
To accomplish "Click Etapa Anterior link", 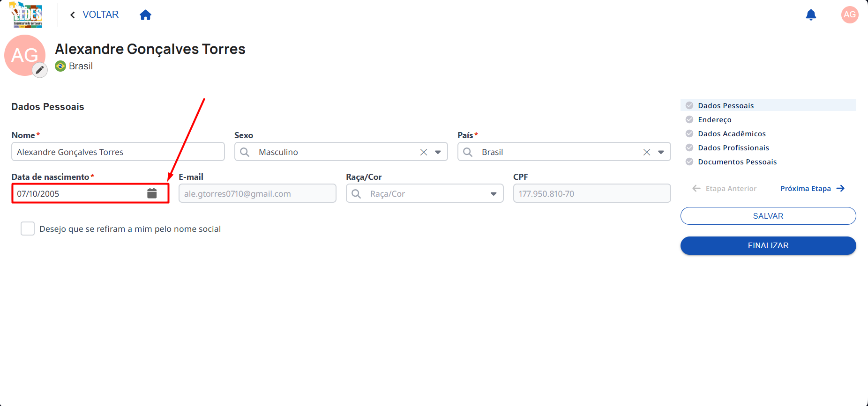I will coord(725,188).
